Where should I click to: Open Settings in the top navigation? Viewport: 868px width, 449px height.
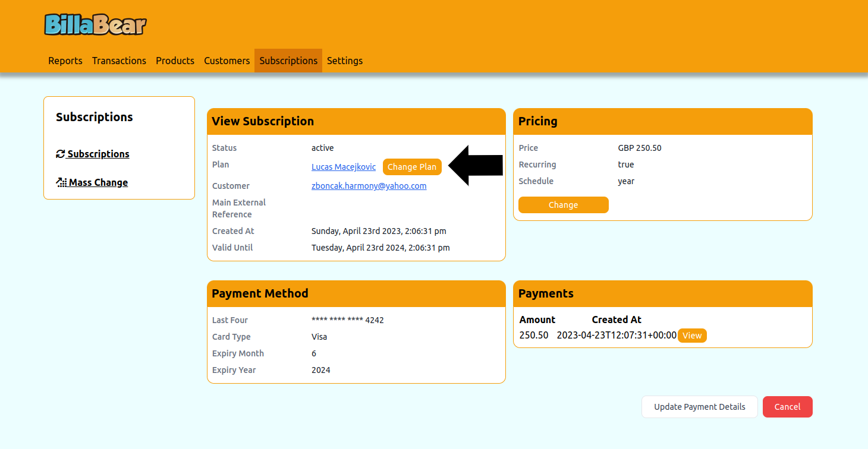click(x=345, y=61)
